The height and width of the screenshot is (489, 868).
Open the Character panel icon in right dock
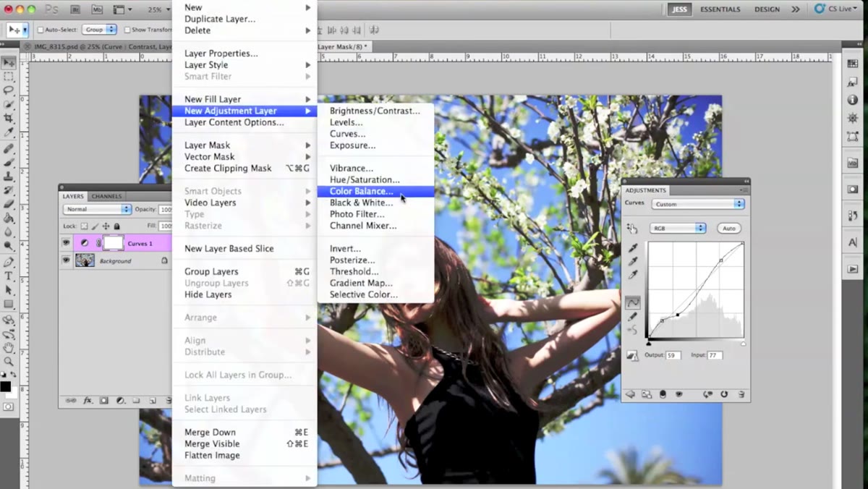coord(853,242)
